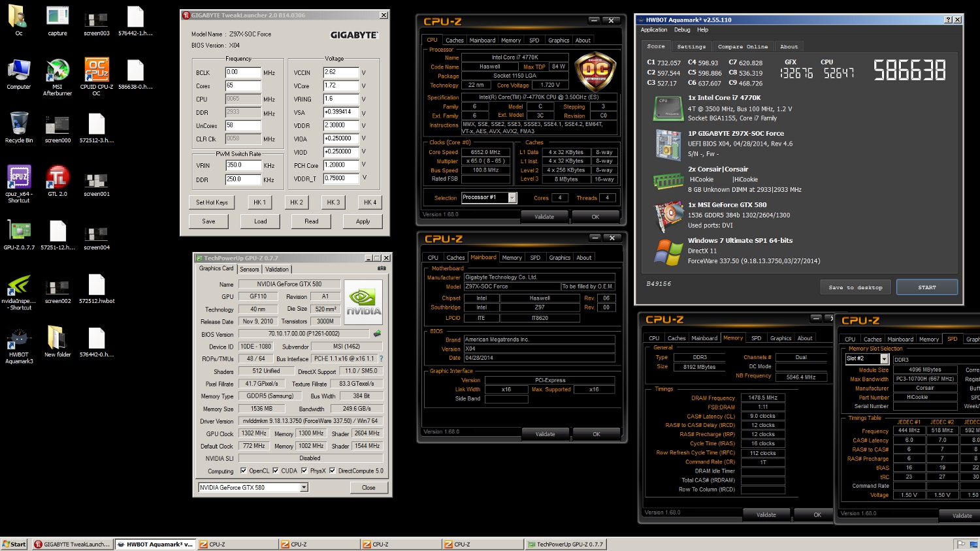Open the 572512-3.h... desktop file
The image size is (980, 551).
pyautogui.click(x=97, y=128)
